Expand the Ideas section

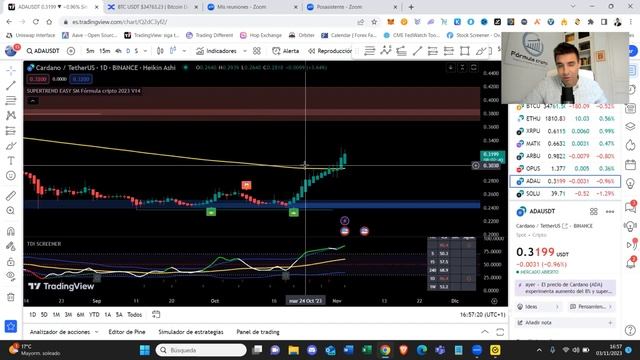tap(538, 307)
